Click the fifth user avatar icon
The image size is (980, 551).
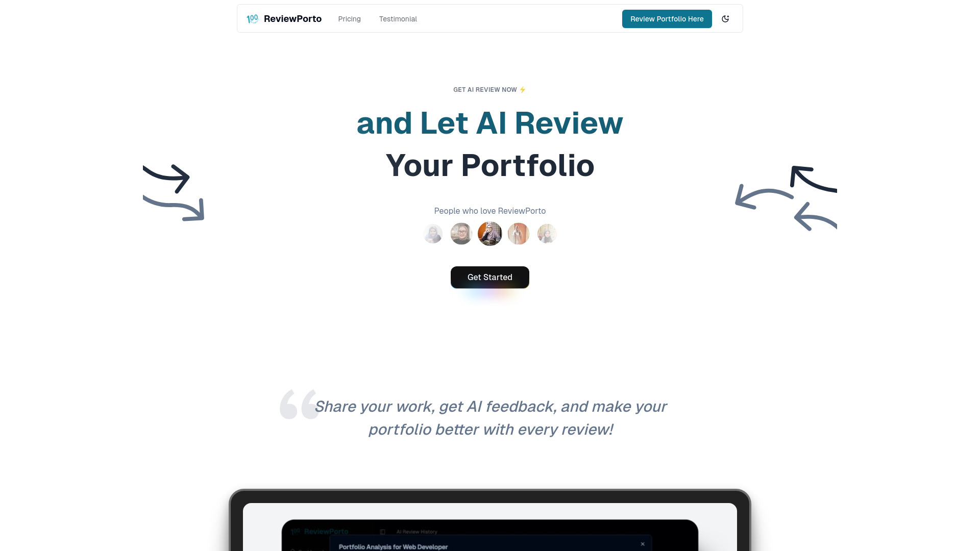(x=547, y=234)
